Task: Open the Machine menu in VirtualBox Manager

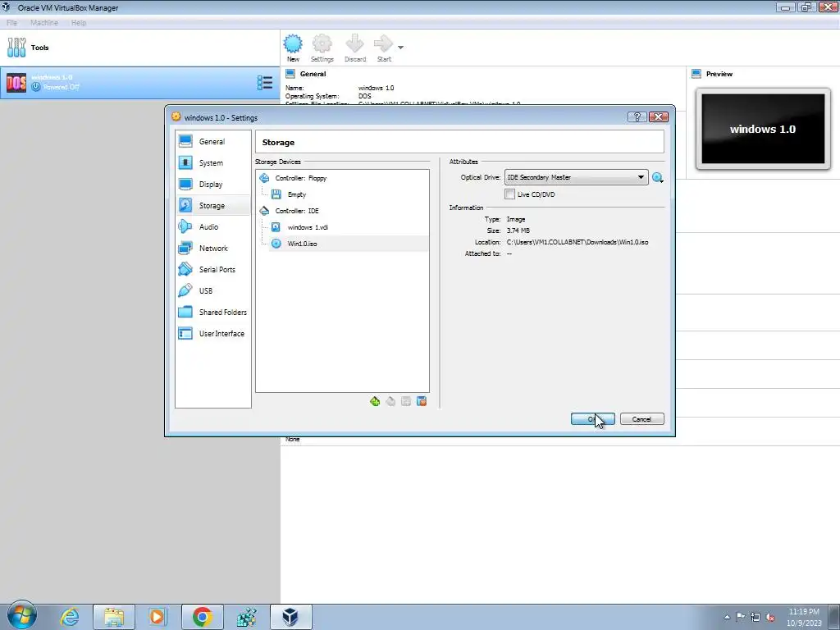Action: [44, 22]
